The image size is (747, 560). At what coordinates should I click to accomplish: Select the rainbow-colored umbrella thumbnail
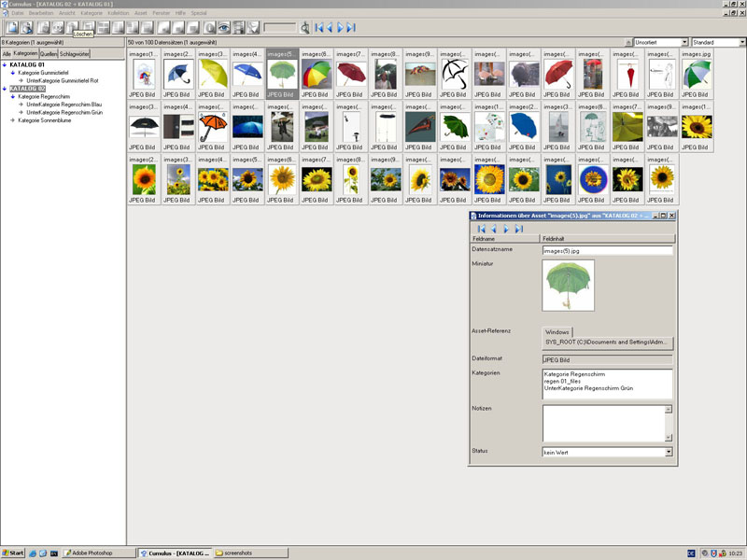[317, 75]
